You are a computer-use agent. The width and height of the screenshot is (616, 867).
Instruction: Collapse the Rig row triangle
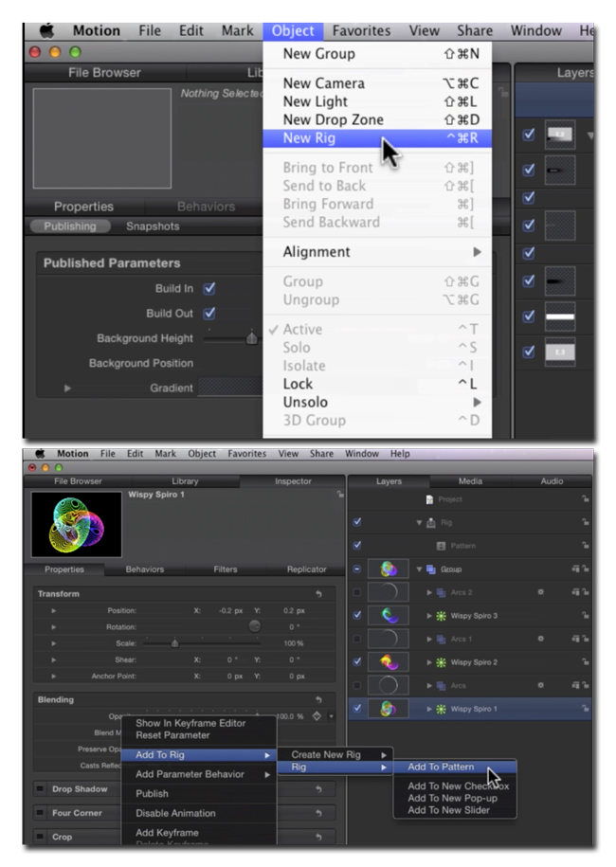[420, 522]
